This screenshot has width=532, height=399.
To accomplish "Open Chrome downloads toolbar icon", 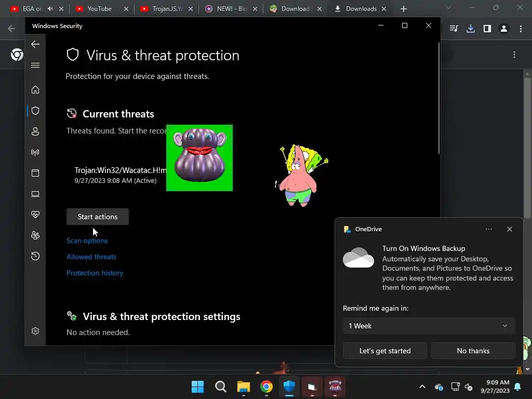I will pos(471,29).
